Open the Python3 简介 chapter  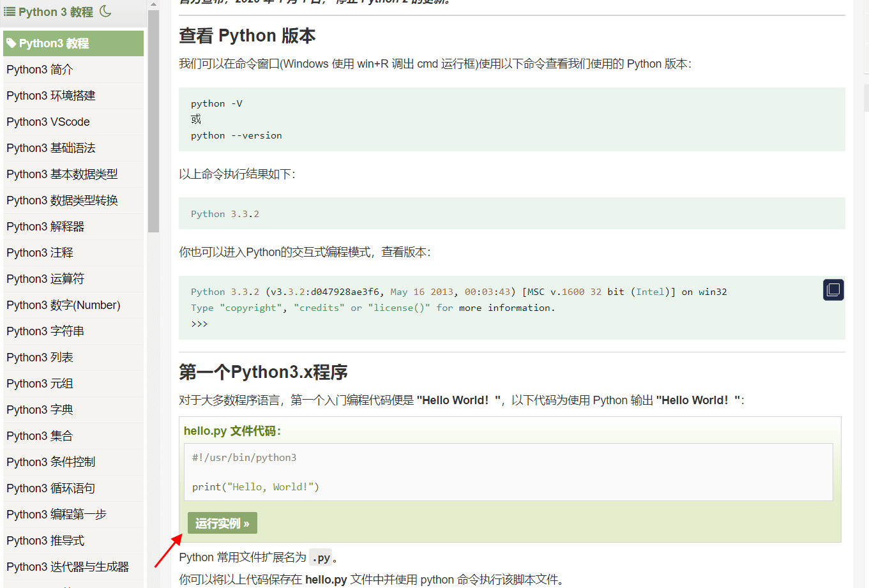40,70
